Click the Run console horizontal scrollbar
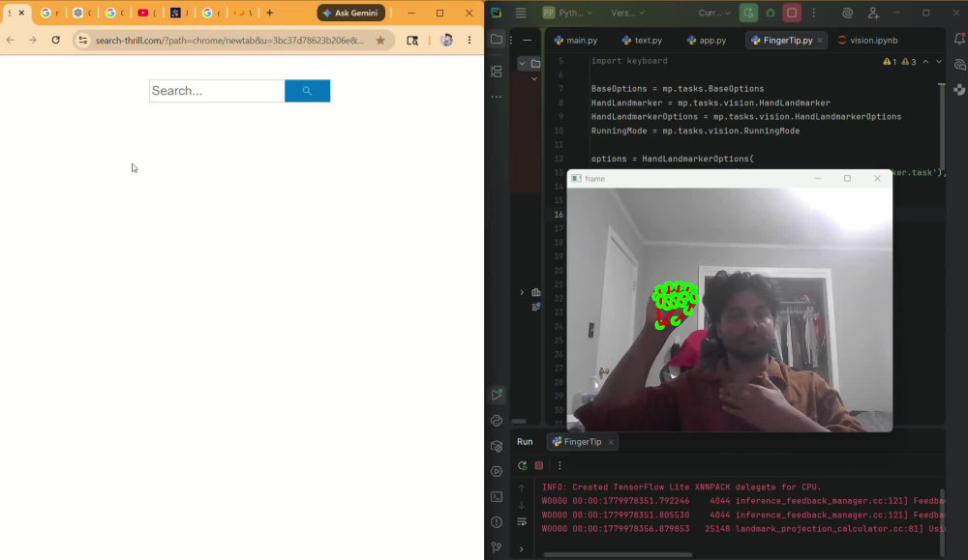The height and width of the screenshot is (560, 968). [x=618, y=554]
